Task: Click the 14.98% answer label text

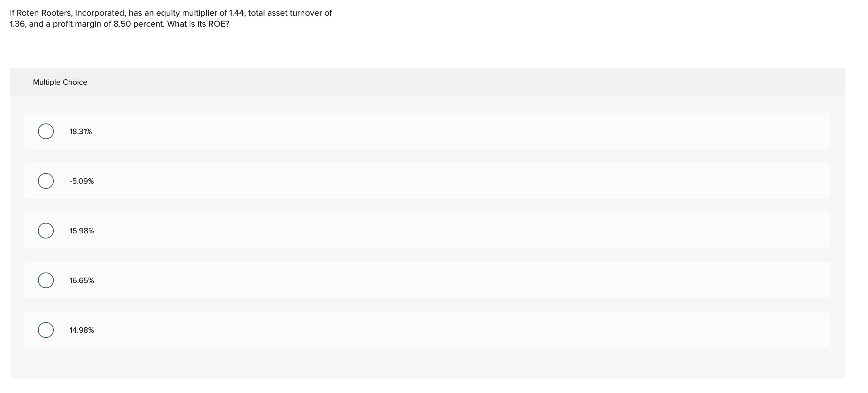Action: (x=81, y=330)
